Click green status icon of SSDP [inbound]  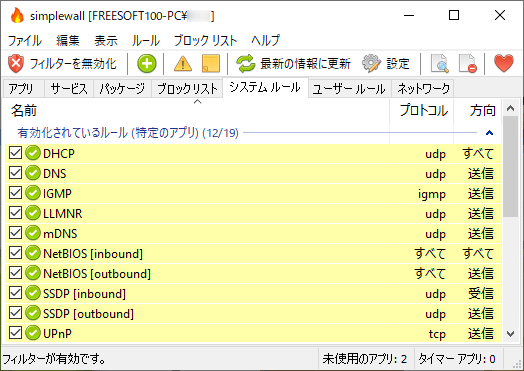33,293
